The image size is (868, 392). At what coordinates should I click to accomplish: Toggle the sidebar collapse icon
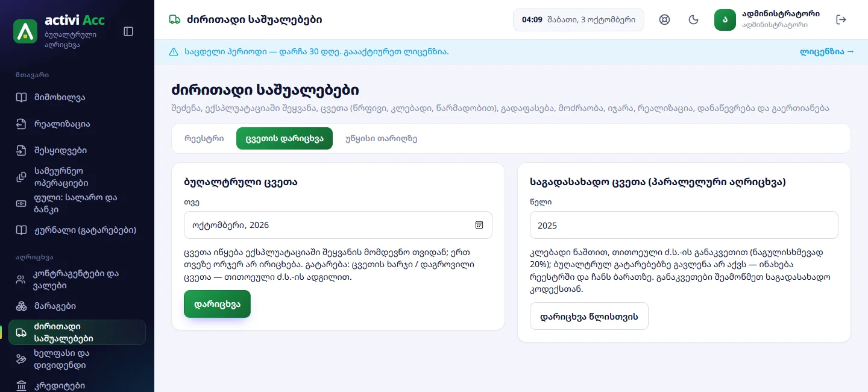coord(128,31)
